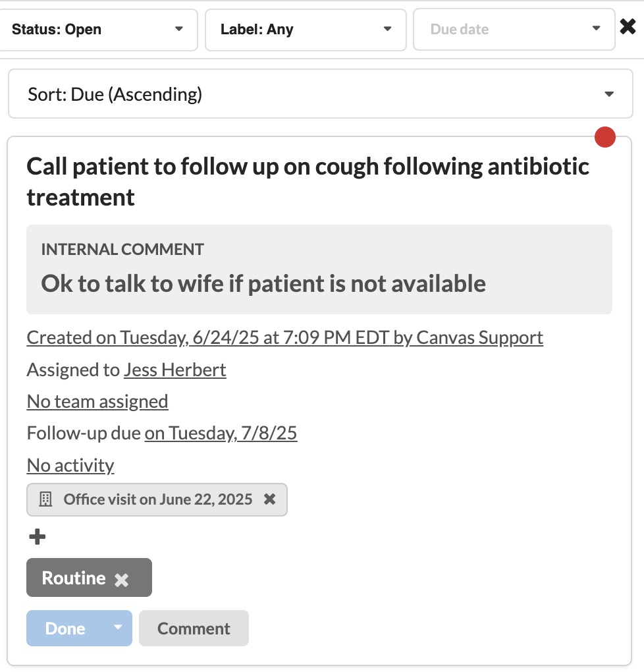Select the internal comment box
This screenshot has height=672, width=644.
tap(319, 269)
